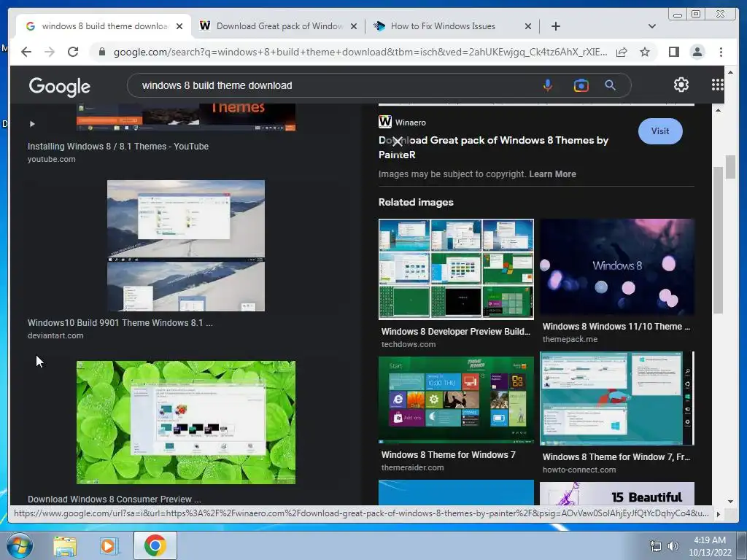Open the Chrome side panel icon
Image resolution: width=747 pixels, height=560 pixels.
click(673, 52)
